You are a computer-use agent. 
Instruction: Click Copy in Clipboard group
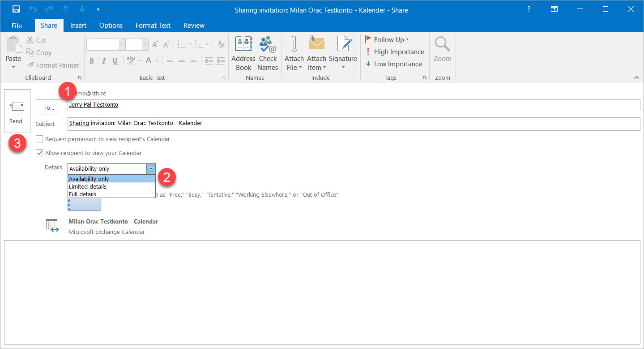point(39,53)
